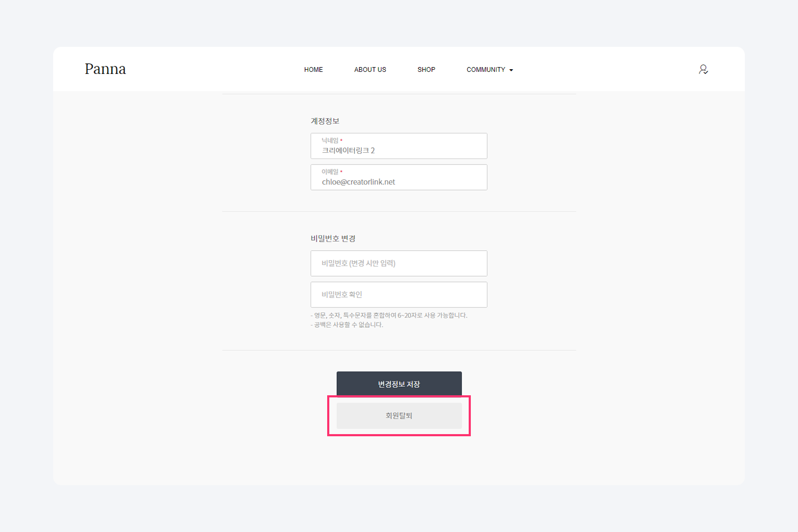Click the 변경정보 저장 button
The height and width of the screenshot is (532, 798).
pyautogui.click(x=399, y=384)
